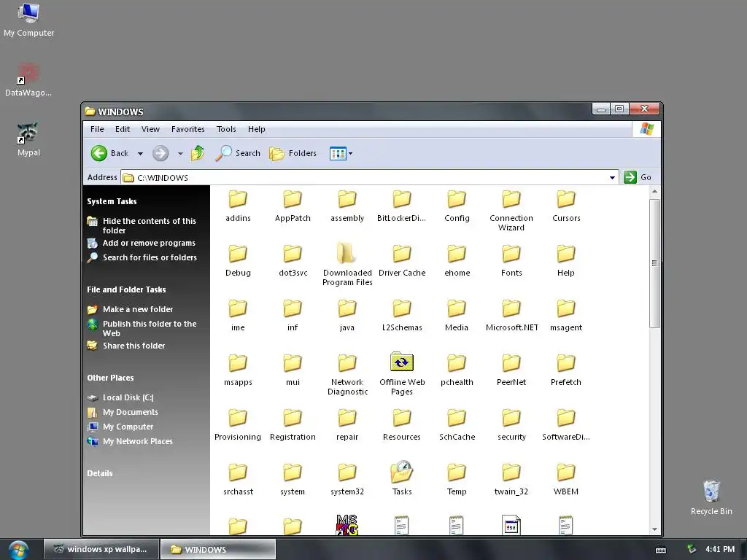The height and width of the screenshot is (560, 747).
Task: Select the Config folder icon
Action: [x=457, y=199]
